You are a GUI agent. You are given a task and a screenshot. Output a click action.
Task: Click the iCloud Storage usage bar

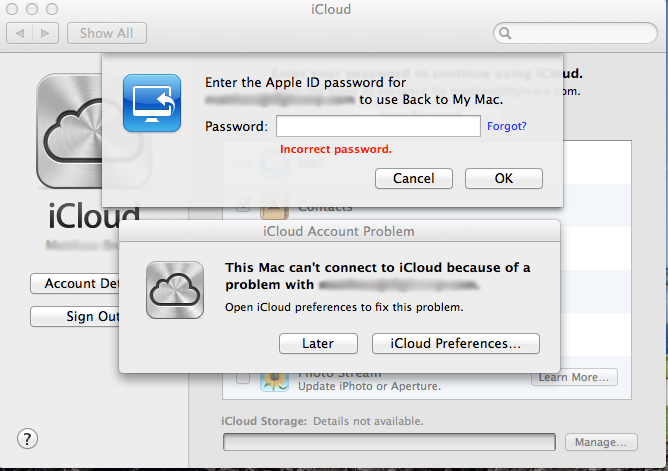point(389,442)
